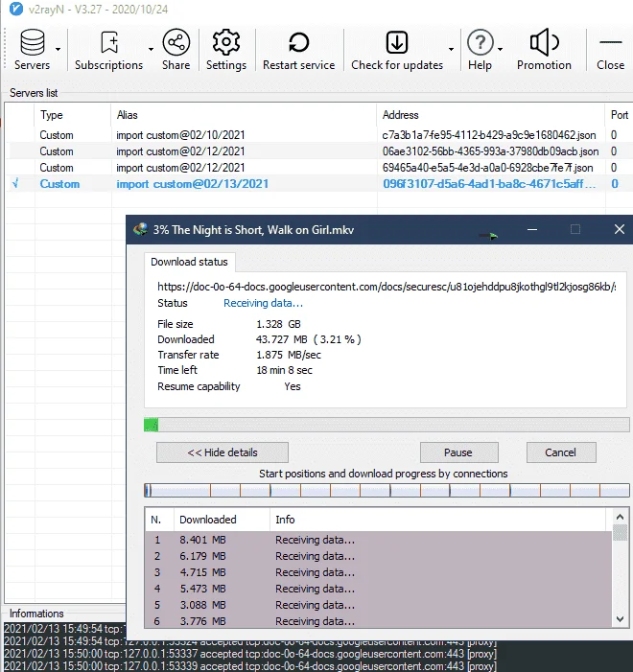Click the download dialog title bar icon
Viewport: 633px width, 672px height.
tap(140, 229)
